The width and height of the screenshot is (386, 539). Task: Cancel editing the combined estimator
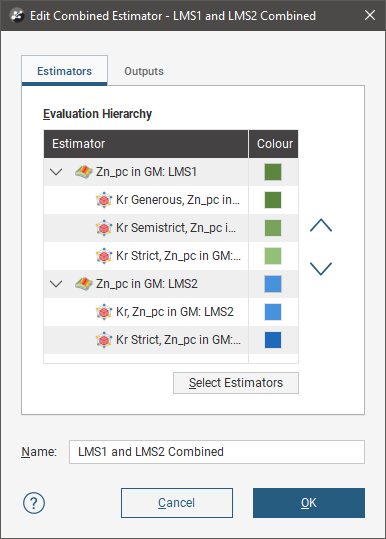click(177, 503)
